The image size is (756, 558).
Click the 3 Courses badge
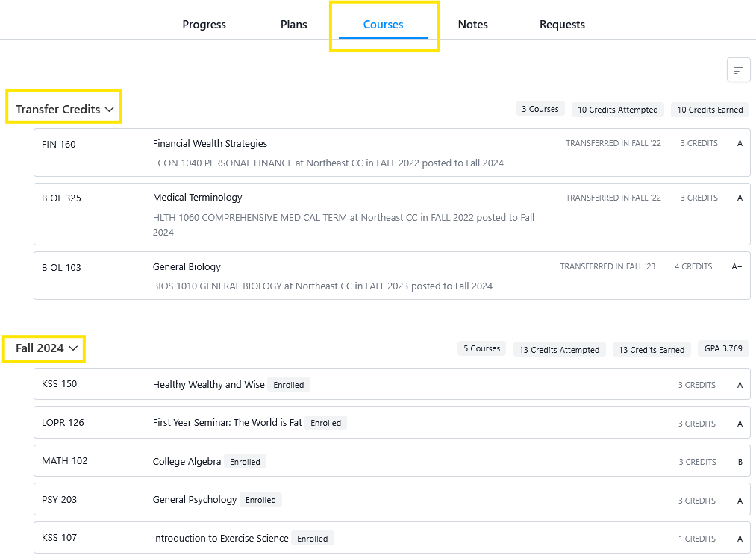coord(540,109)
